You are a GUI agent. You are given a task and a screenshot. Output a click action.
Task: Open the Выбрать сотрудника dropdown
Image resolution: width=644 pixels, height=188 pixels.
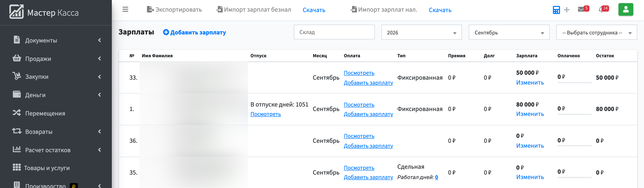[597, 32]
